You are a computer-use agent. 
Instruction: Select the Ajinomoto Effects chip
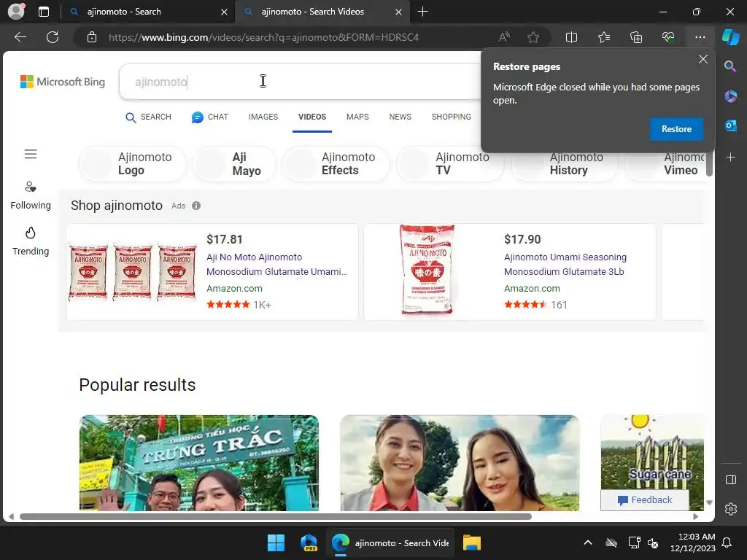(336, 164)
